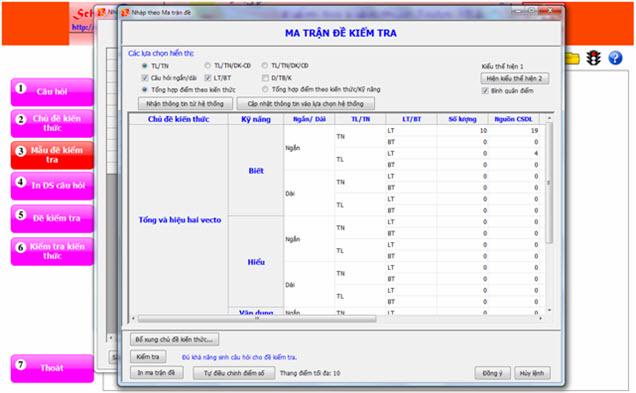Open sidebar item 2 Chủ đề kiến thức

click(52, 123)
